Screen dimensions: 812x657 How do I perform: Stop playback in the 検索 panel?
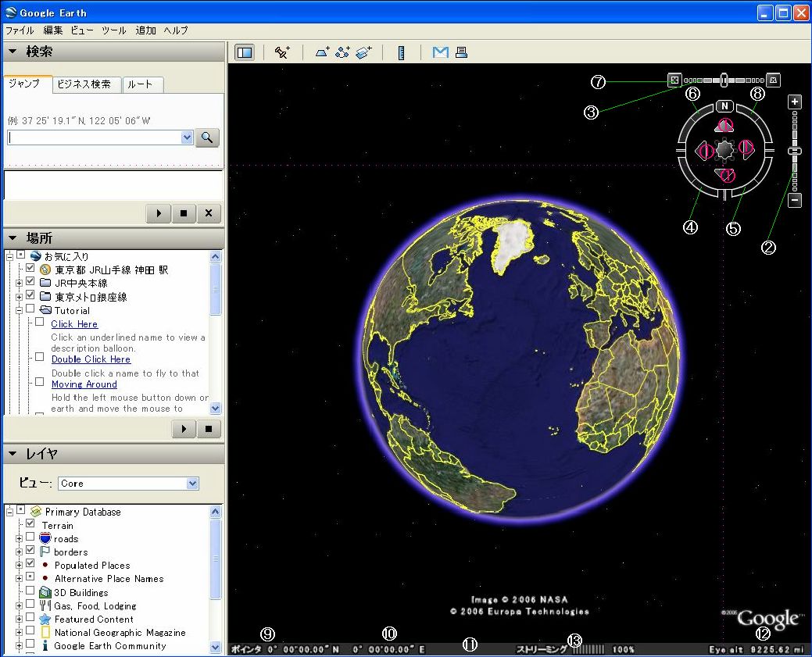184,212
